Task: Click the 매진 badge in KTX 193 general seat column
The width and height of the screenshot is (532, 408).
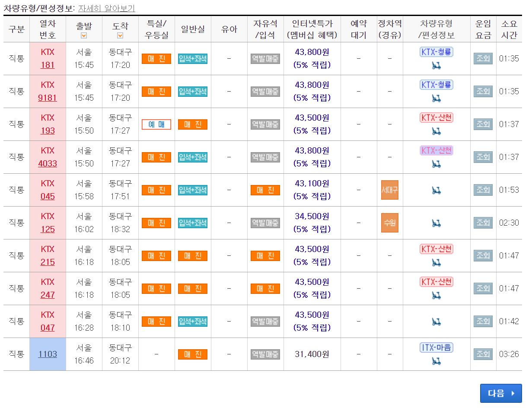Action: coord(192,124)
